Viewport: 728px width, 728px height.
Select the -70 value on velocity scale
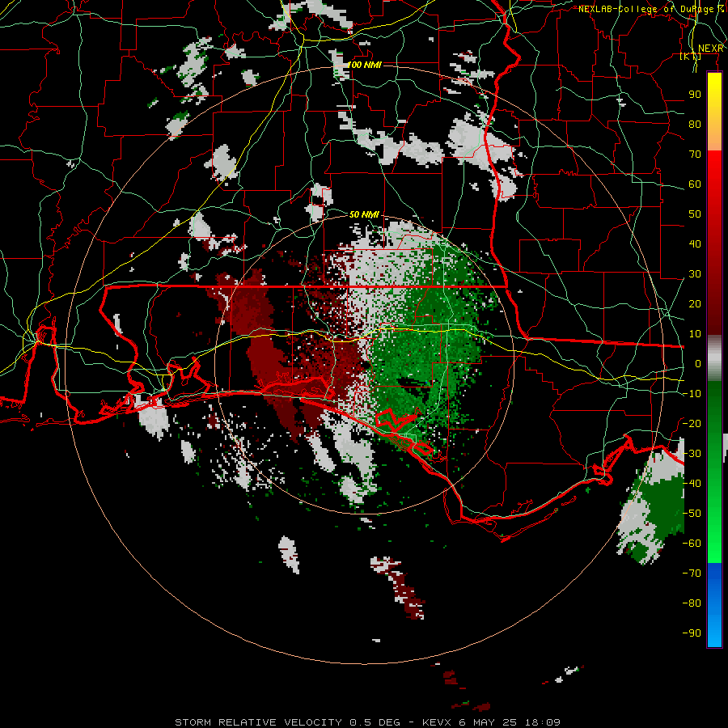point(692,574)
